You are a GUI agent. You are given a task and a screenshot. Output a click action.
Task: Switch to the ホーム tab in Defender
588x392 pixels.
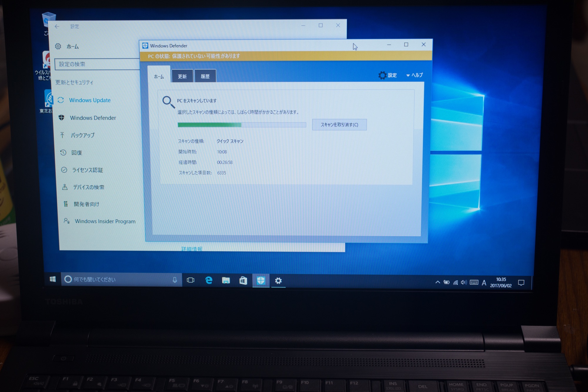click(159, 76)
